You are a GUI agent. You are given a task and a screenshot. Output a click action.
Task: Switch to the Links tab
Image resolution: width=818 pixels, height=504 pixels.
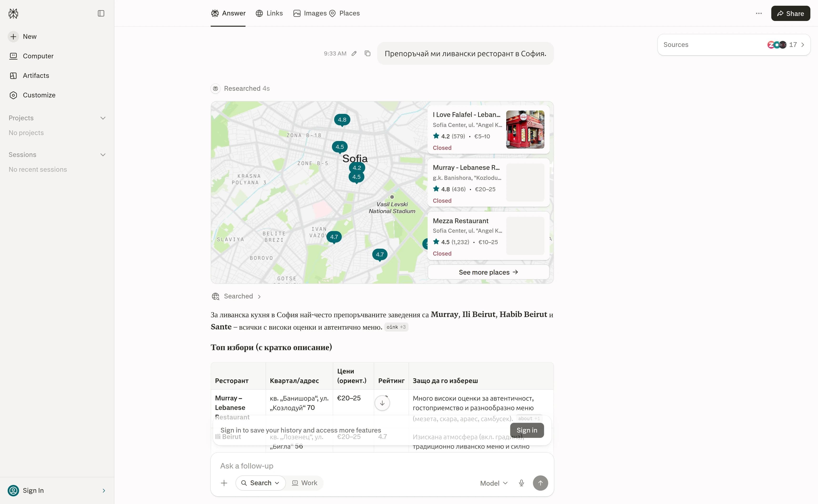coord(269,13)
